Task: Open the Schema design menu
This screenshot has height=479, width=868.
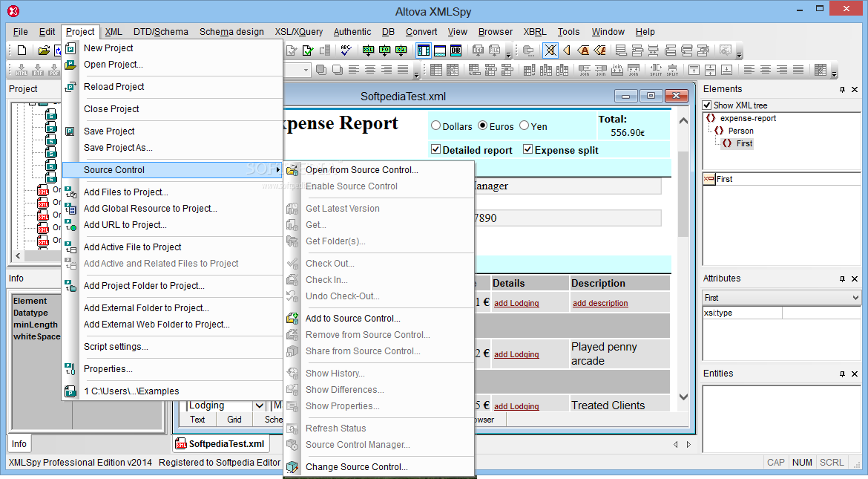Action: point(231,32)
